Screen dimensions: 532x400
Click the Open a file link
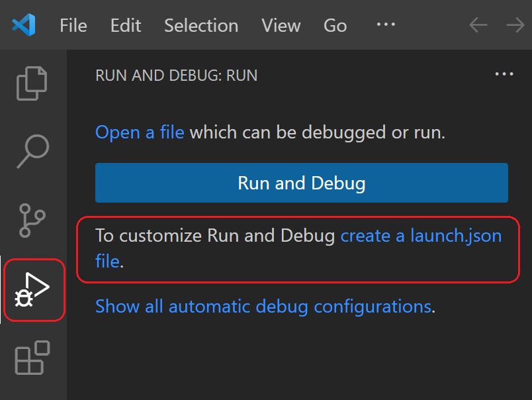(x=140, y=132)
